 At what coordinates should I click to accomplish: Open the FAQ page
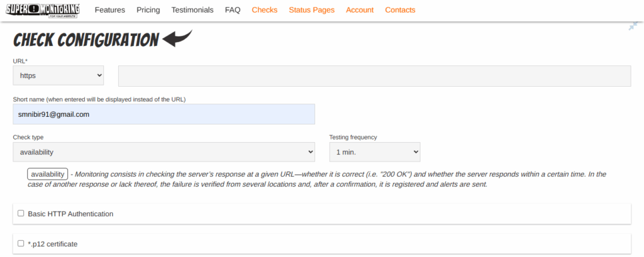233,10
